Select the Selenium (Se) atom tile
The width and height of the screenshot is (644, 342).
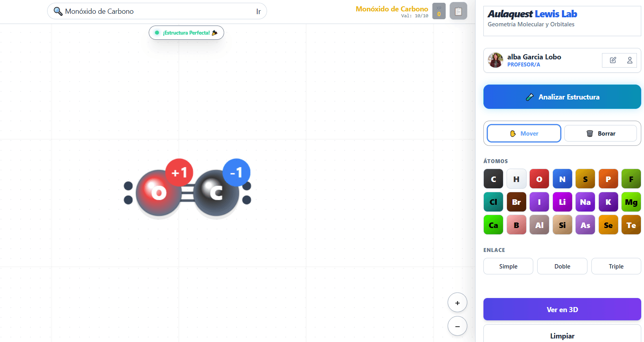(608, 225)
